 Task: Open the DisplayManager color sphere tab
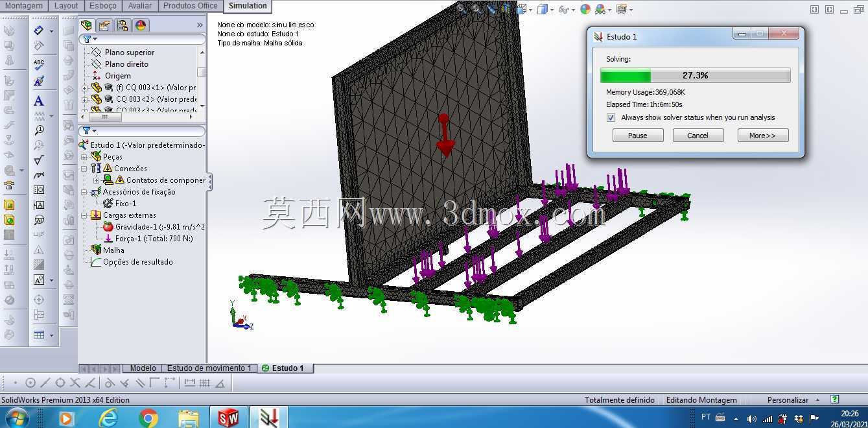pyautogui.click(x=140, y=25)
